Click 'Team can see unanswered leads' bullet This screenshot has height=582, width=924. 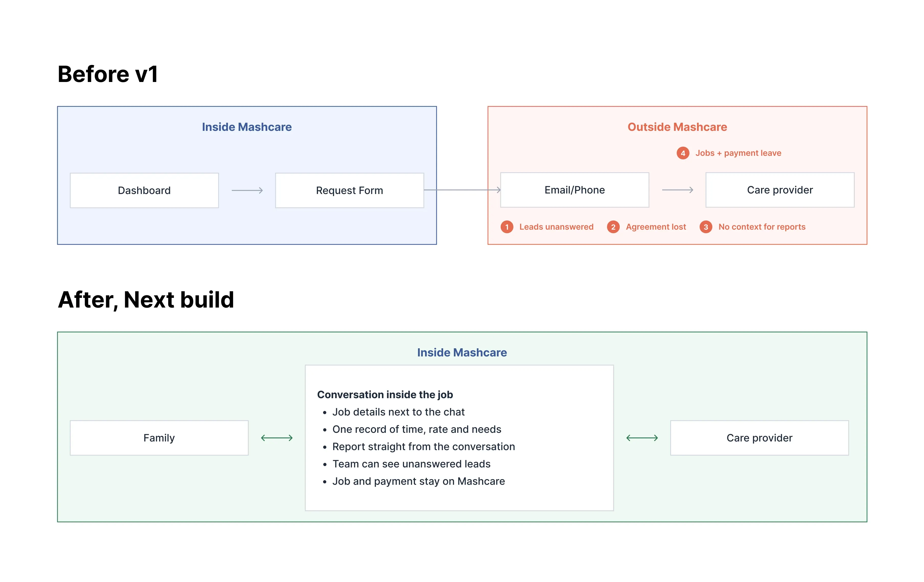411,464
